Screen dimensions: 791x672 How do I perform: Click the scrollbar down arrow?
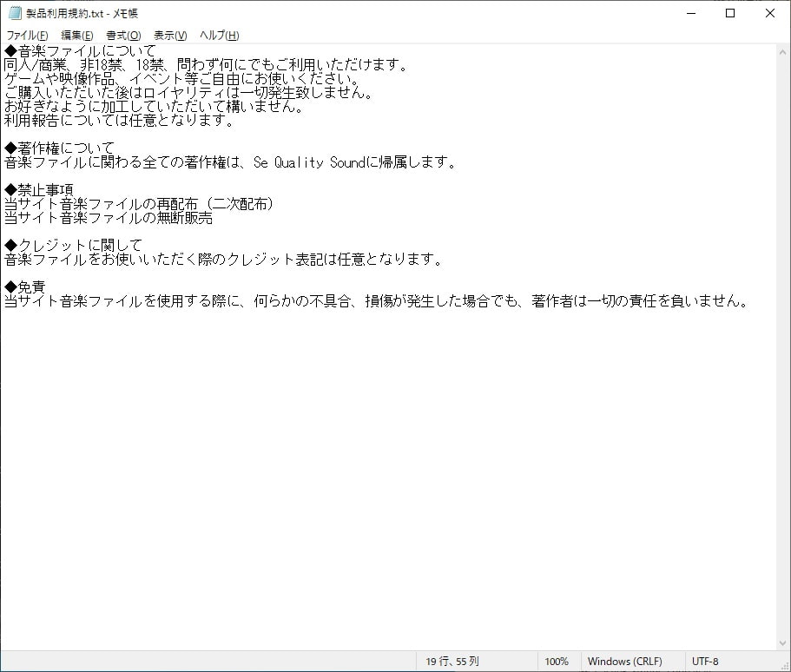pos(783,643)
